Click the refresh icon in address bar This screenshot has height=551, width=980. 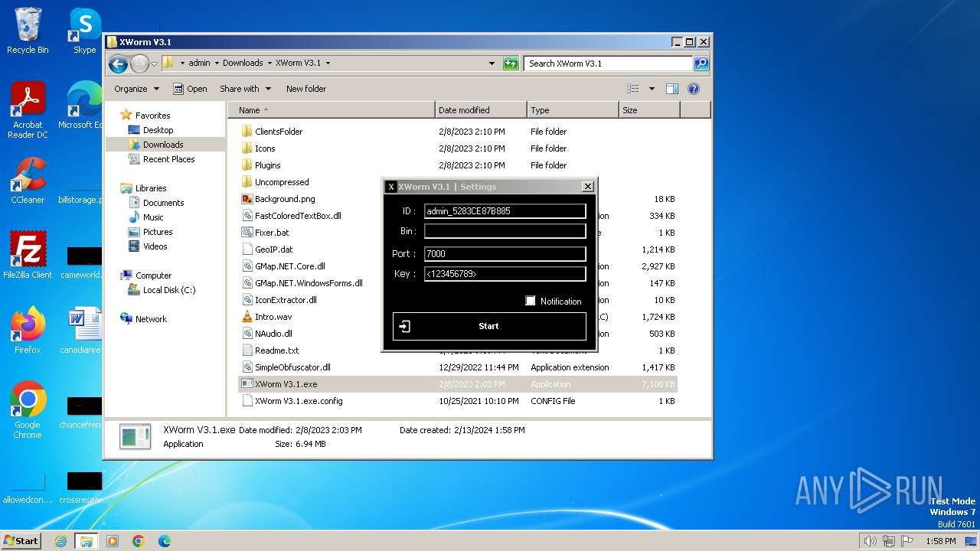pyautogui.click(x=511, y=64)
